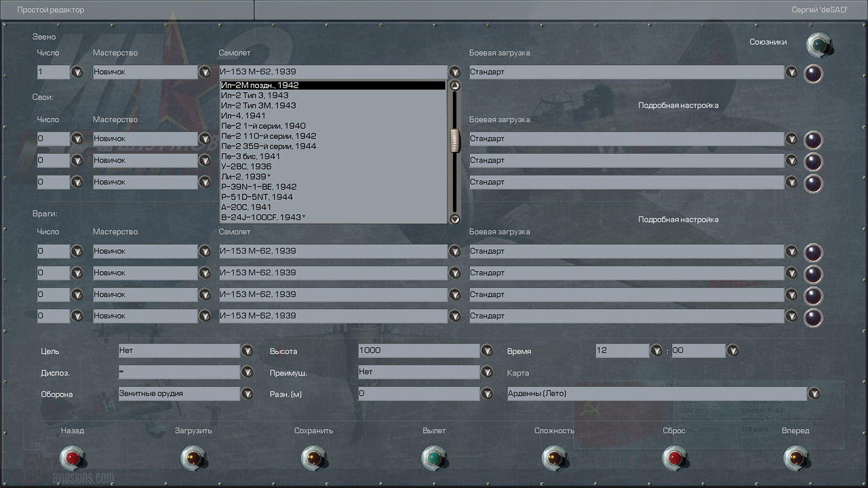868x488 pixels.
Task: Open the Время minutes dropdown arrow
Action: click(x=732, y=351)
